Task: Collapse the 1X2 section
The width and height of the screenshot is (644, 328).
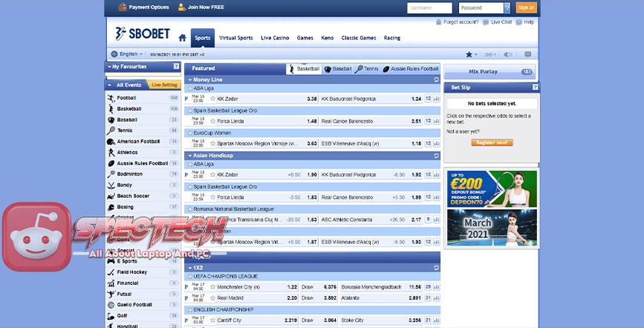Action: point(190,268)
